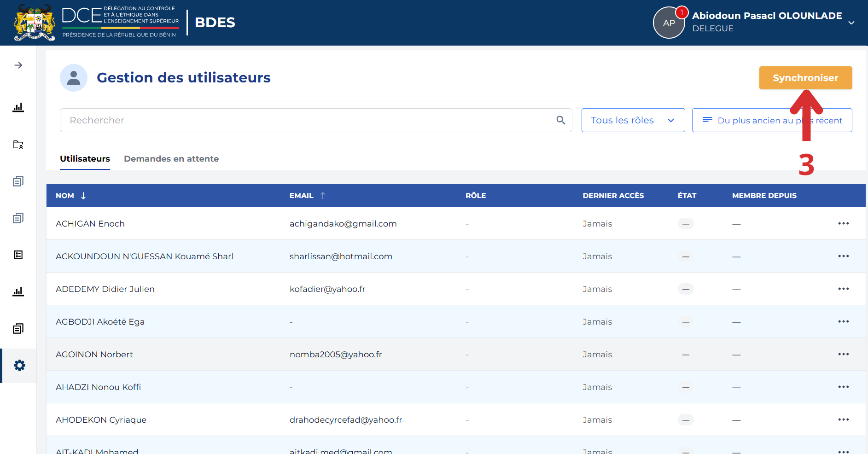The height and width of the screenshot is (454, 868).
Task: Open the documents icon just above the settings gear
Action: coord(18,329)
